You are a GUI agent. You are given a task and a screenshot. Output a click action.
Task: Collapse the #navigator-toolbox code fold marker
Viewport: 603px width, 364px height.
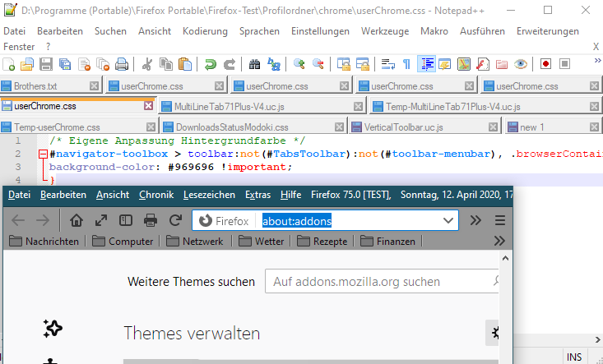(43, 154)
